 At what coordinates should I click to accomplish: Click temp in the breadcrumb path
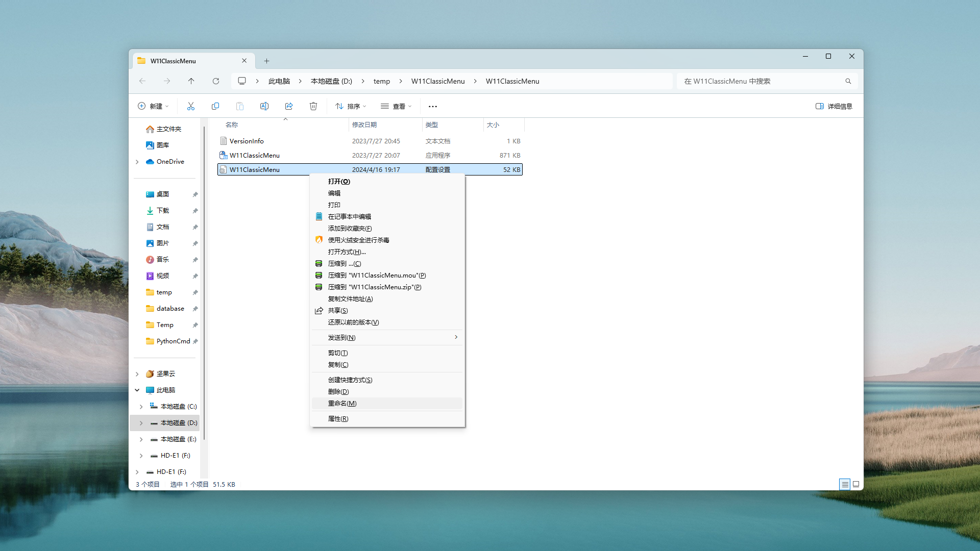tap(381, 81)
